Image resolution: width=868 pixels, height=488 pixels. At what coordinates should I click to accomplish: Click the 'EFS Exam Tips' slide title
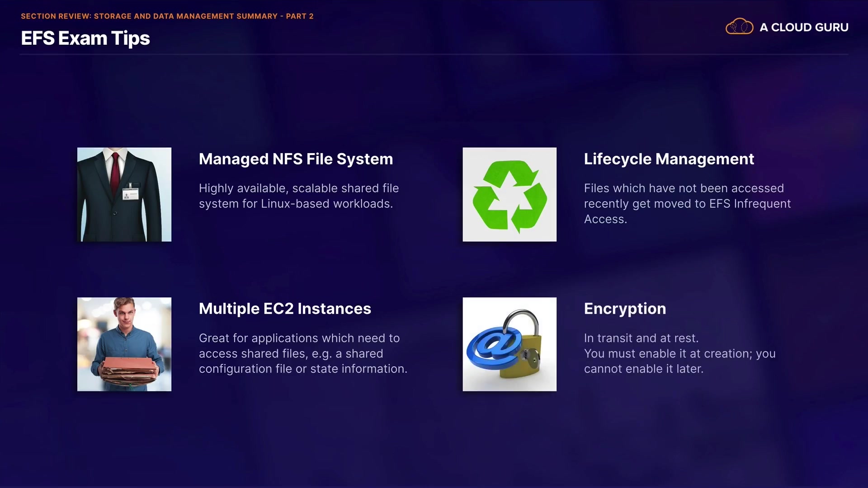point(85,38)
